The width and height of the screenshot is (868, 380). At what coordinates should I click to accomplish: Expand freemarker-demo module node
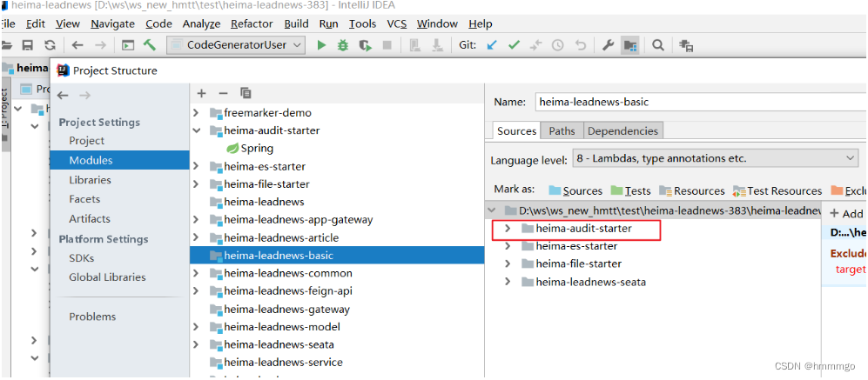[197, 113]
